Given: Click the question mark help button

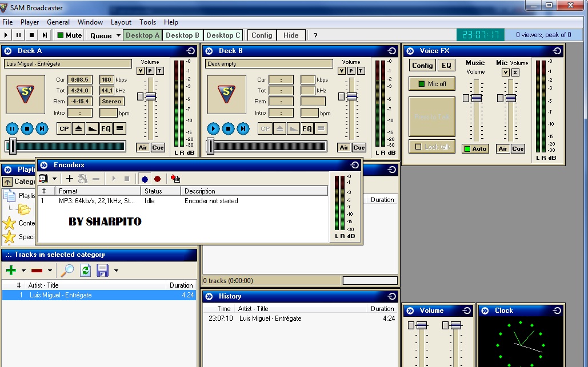Looking at the screenshot, I should click(315, 35).
